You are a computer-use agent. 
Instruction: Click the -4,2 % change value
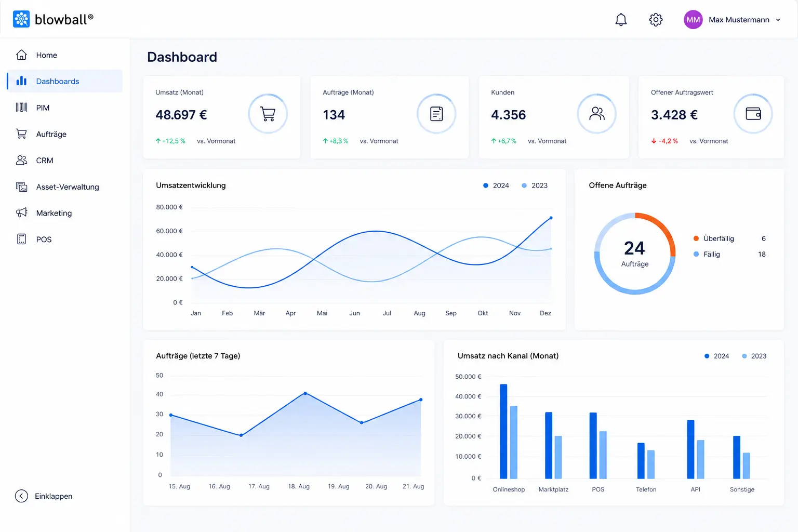(668, 141)
